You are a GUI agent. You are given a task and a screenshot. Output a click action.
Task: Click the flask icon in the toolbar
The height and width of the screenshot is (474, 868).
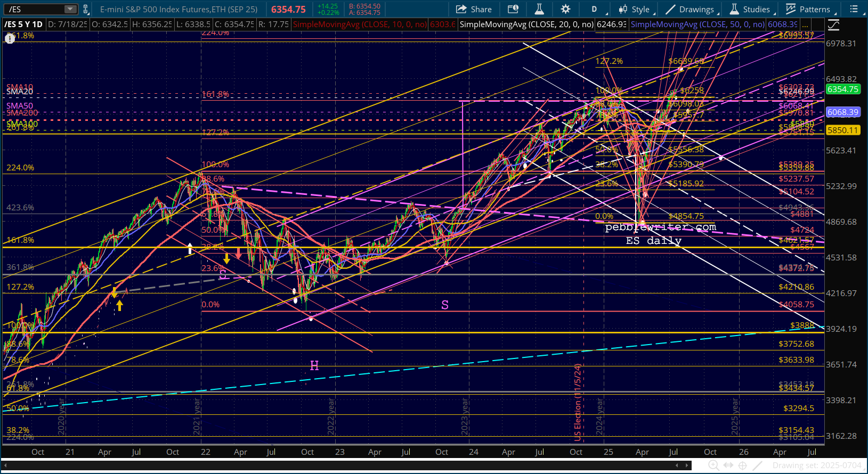click(x=539, y=9)
